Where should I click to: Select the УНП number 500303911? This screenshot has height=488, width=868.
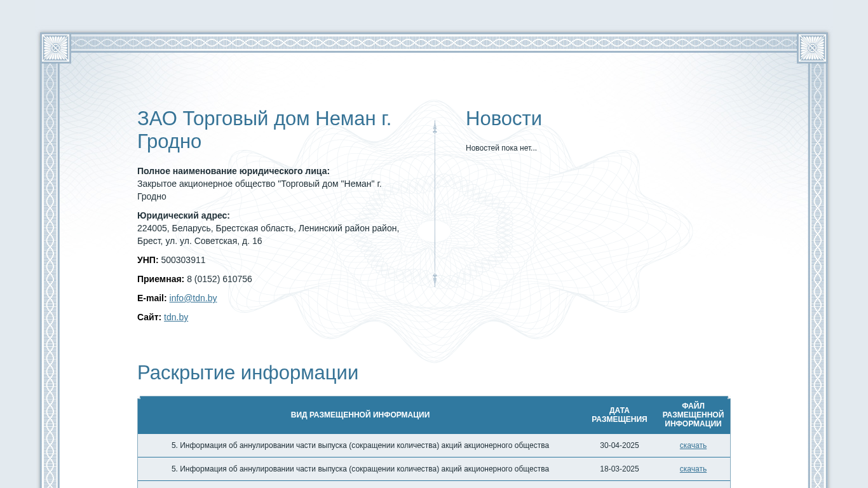(x=183, y=260)
